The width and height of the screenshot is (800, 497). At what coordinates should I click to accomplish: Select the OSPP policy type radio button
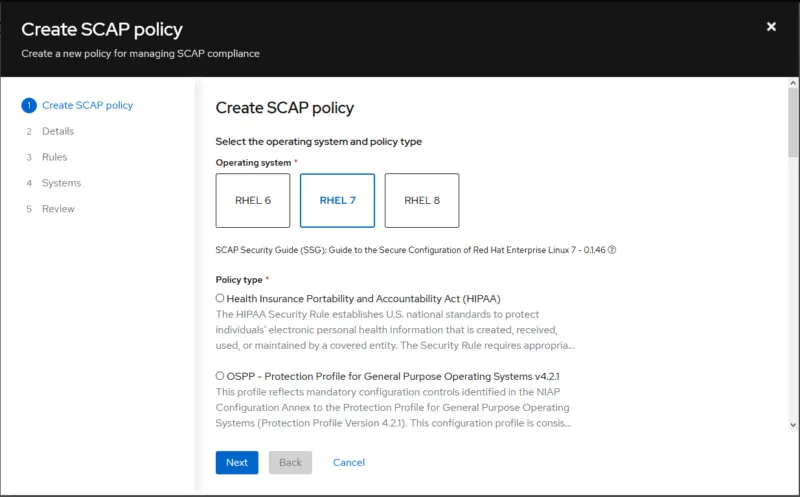click(220, 376)
